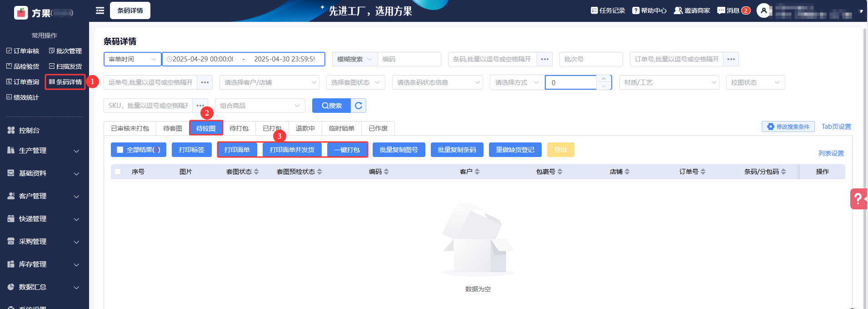
Task: Switch to 待打包 tab
Action: point(239,128)
